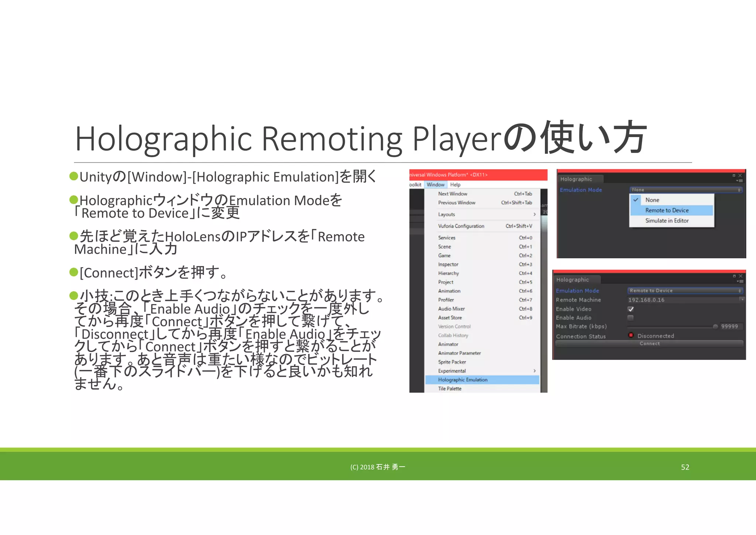The height and width of the screenshot is (535, 756).
Task: Open Hierarchy from the Window menu
Action: pos(482,273)
